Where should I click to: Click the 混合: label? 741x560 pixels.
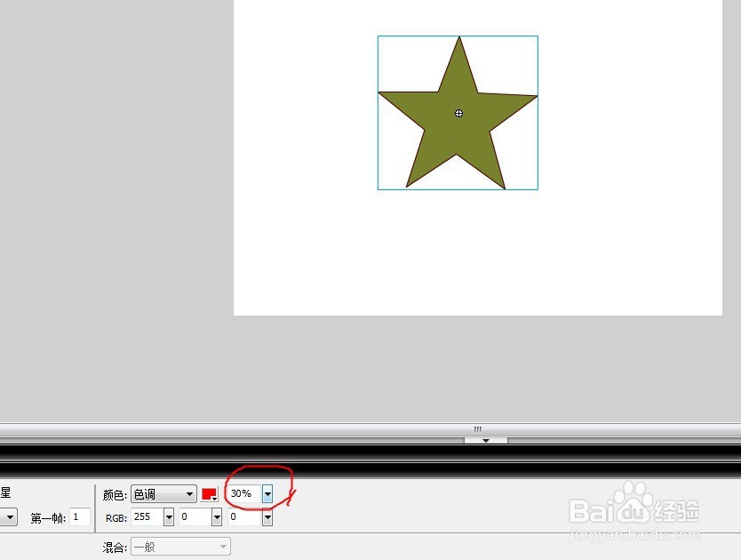pyautogui.click(x=115, y=548)
